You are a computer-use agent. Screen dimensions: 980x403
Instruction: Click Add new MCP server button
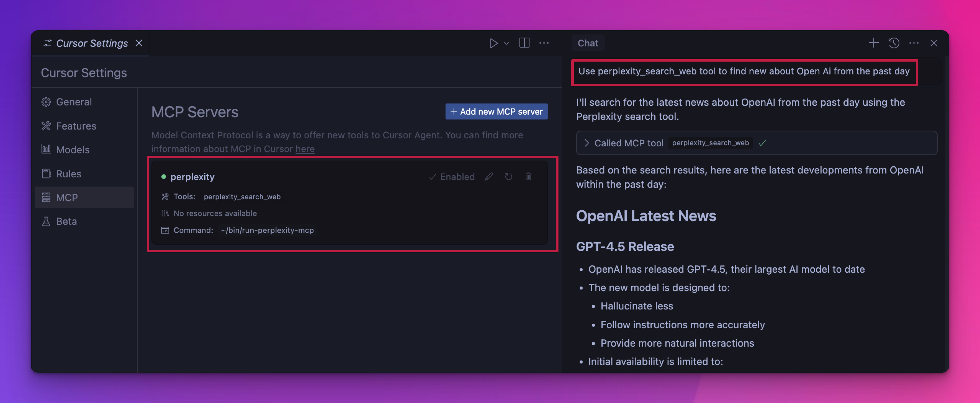pyautogui.click(x=496, y=112)
